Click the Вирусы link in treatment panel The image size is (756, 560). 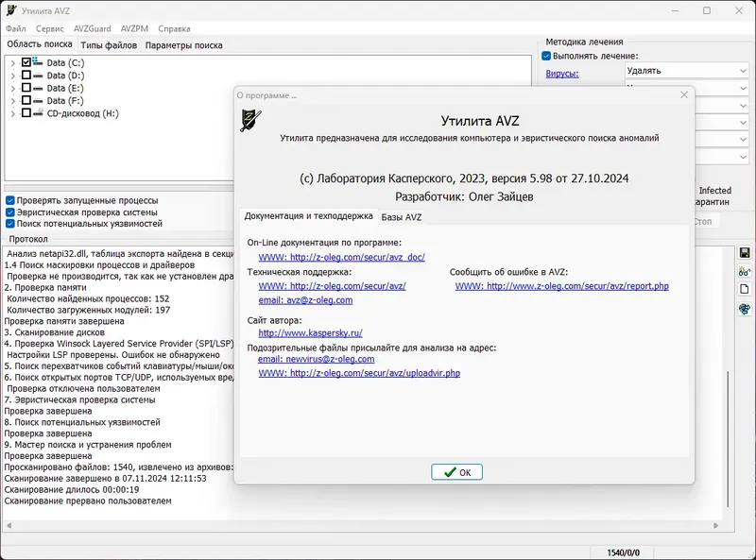tap(561, 74)
